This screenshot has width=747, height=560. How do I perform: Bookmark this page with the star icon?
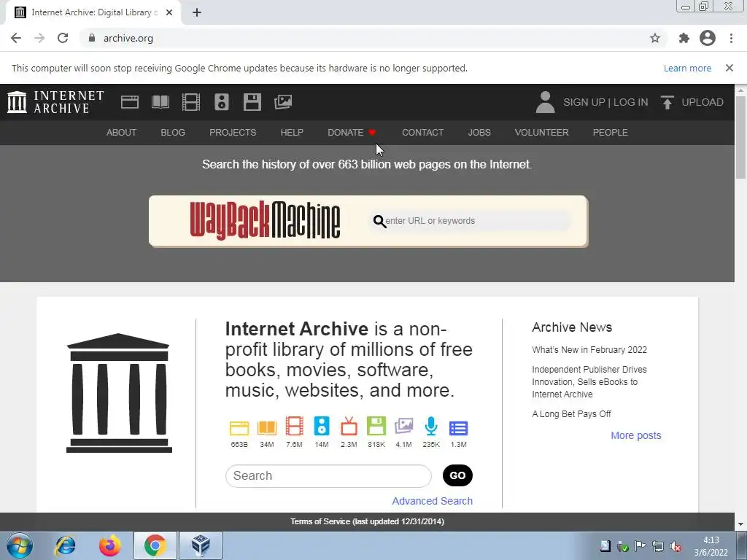(x=655, y=38)
